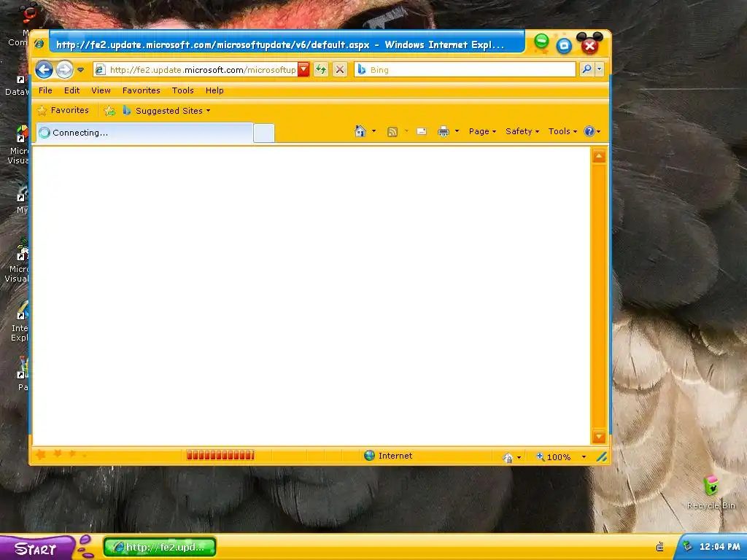Select the Recycle Bin desktop icon
This screenshot has height=560, width=747.
point(711,493)
